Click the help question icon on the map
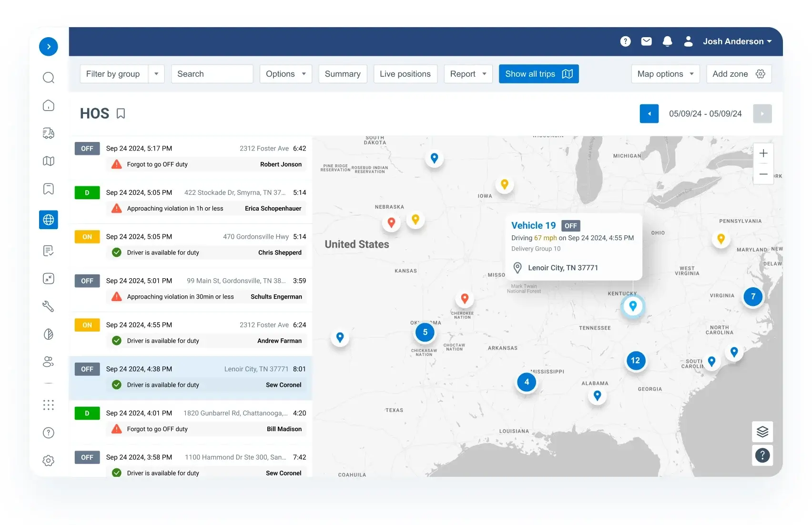812x525 pixels. coord(762,455)
